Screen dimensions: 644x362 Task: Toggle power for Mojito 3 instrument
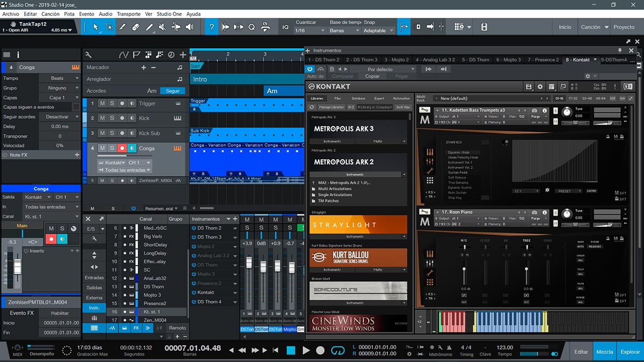tap(194, 274)
